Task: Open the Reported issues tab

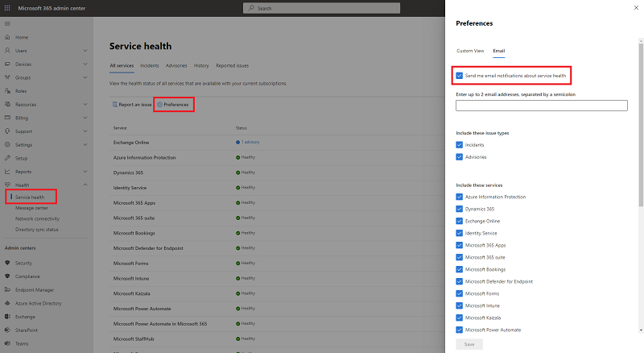Action: (x=233, y=66)
